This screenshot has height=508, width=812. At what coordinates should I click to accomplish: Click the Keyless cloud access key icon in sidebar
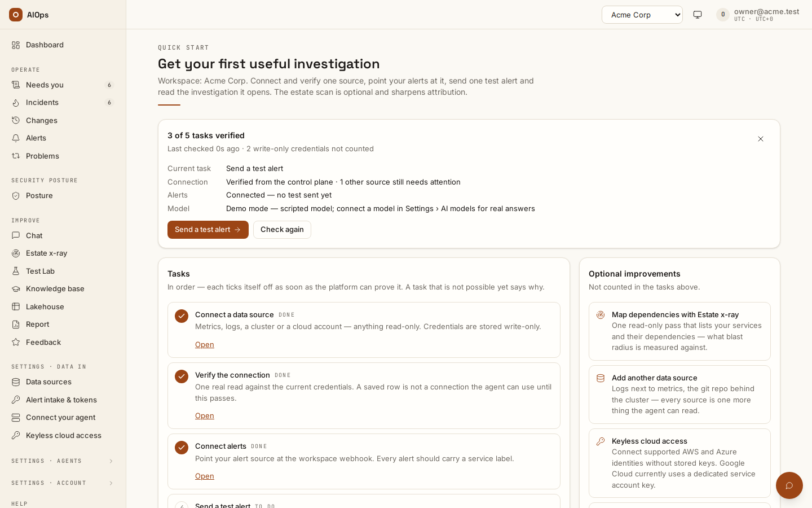click(16, 435)
